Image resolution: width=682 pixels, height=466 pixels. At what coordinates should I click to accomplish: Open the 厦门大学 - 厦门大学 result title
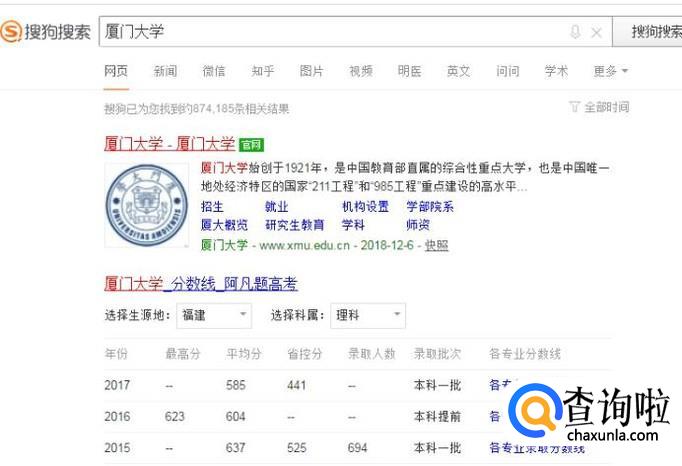tap(169, 144)
